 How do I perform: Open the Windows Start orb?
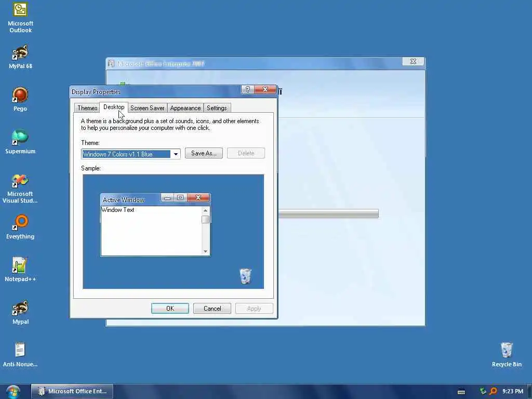click(13, 392)
